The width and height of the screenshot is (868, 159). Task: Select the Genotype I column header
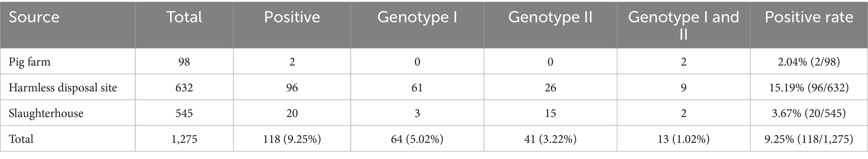tap(417, 17)
